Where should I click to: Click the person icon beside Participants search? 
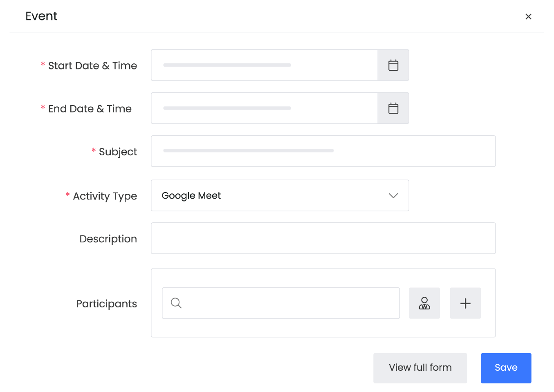(x=424, y=303)
